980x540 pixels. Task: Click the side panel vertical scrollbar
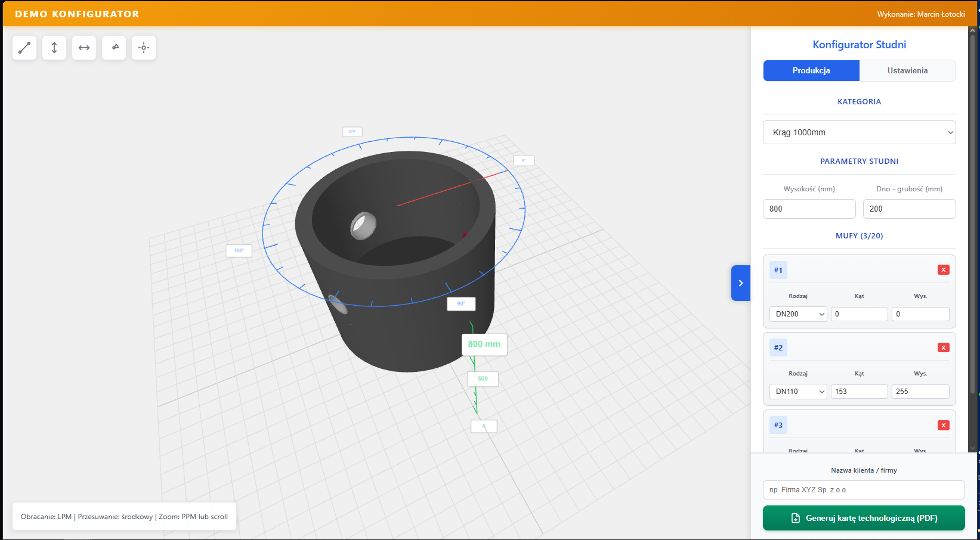[x=972, y=213]
